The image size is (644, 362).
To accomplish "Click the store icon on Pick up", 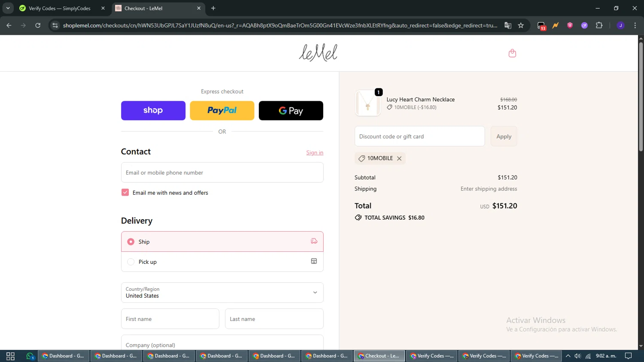I will pos(314,261).
